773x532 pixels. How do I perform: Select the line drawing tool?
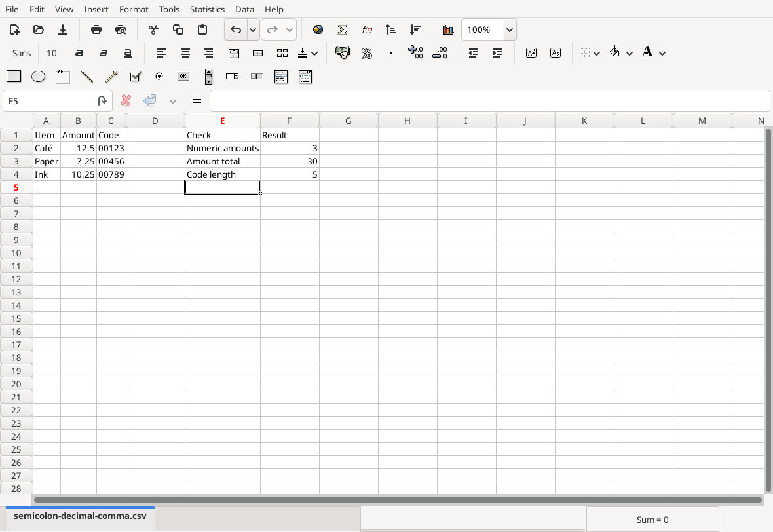(86, 77)
